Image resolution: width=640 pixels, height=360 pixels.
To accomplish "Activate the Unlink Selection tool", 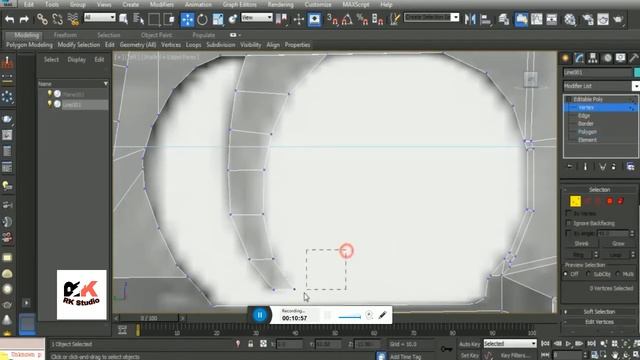I will 58,19.
